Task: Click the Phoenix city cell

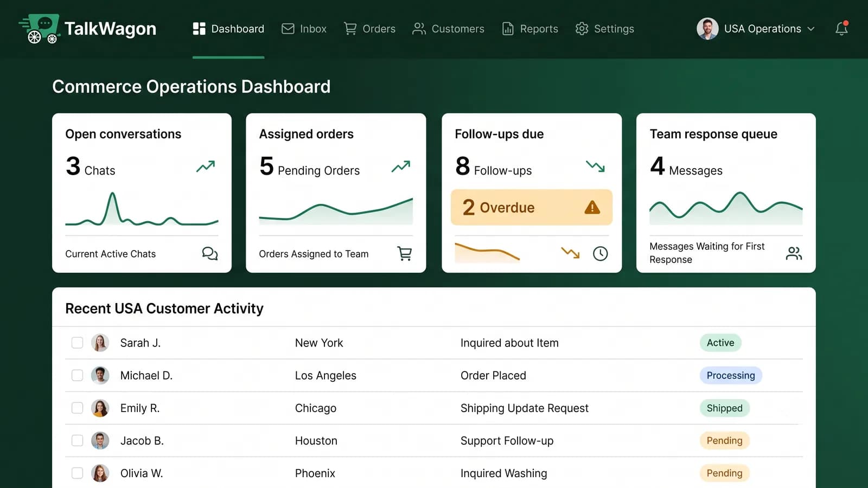Action: 315,473
